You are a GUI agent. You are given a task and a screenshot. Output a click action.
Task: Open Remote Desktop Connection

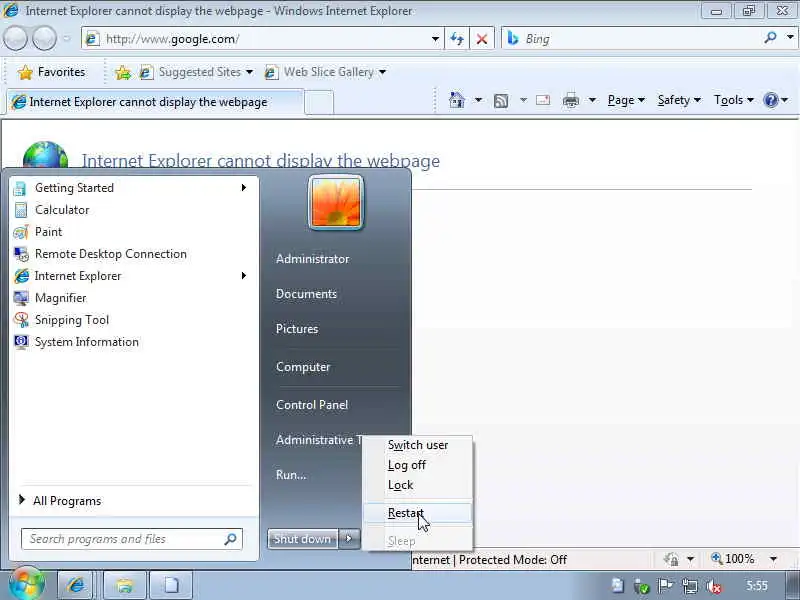(133, 254)
